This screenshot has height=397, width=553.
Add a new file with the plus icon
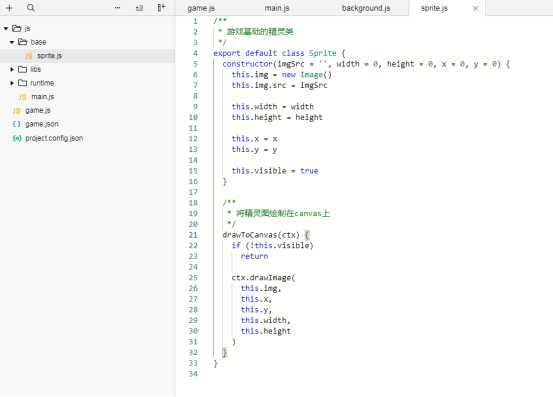click(9, 8)
